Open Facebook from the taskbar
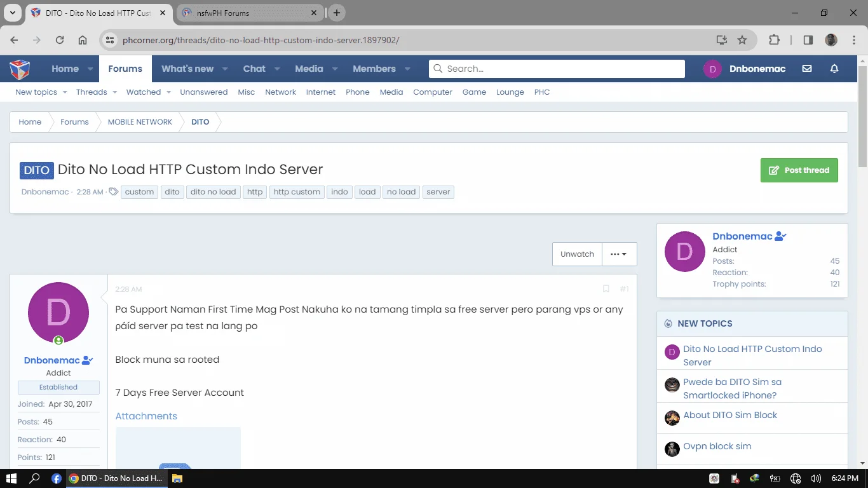Viewport: 868px width, 488px height. [56, 478]
